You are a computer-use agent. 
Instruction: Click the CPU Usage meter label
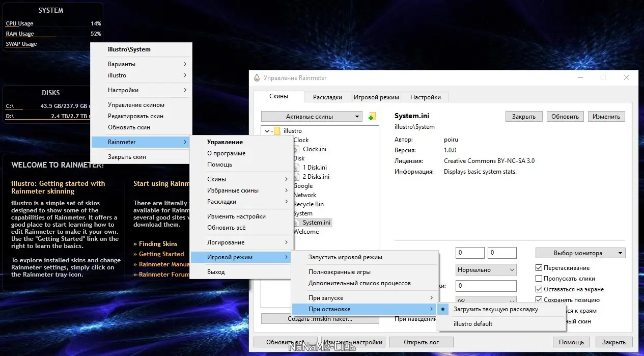(19, 23)
